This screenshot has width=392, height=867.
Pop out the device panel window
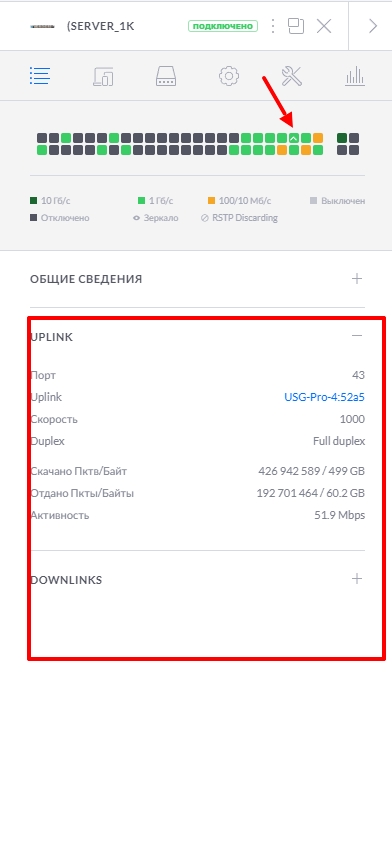(x=296, y=26)
